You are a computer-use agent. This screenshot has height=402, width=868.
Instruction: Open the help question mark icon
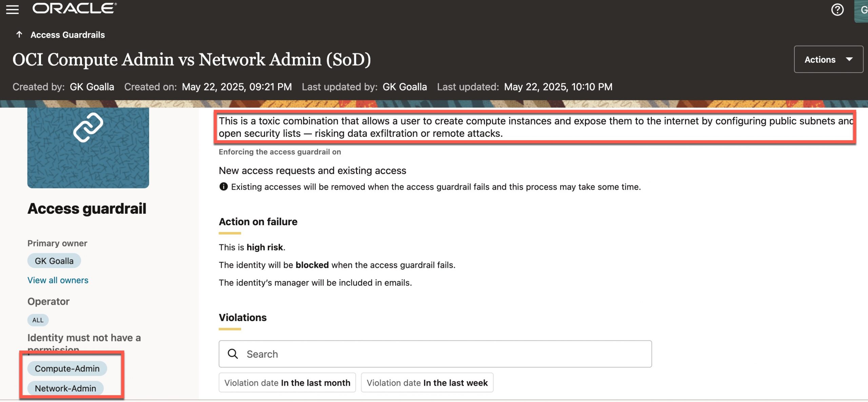(837, 9)
